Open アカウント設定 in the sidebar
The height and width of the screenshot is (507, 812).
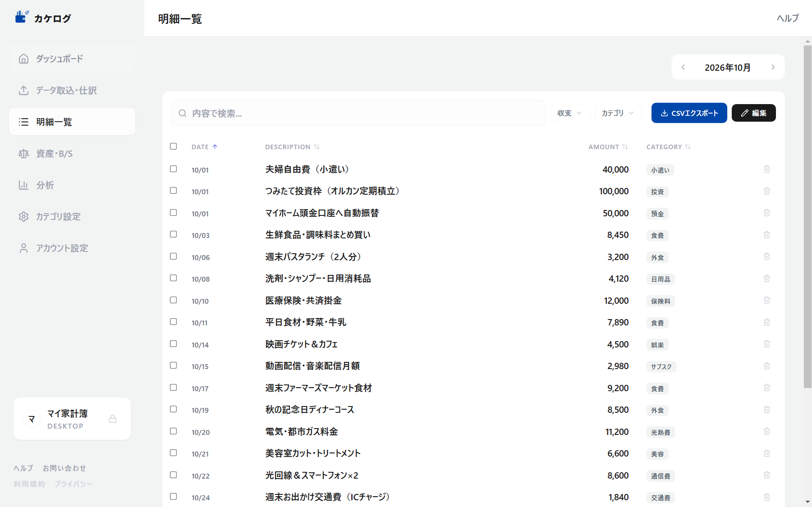tap(72, 248)
